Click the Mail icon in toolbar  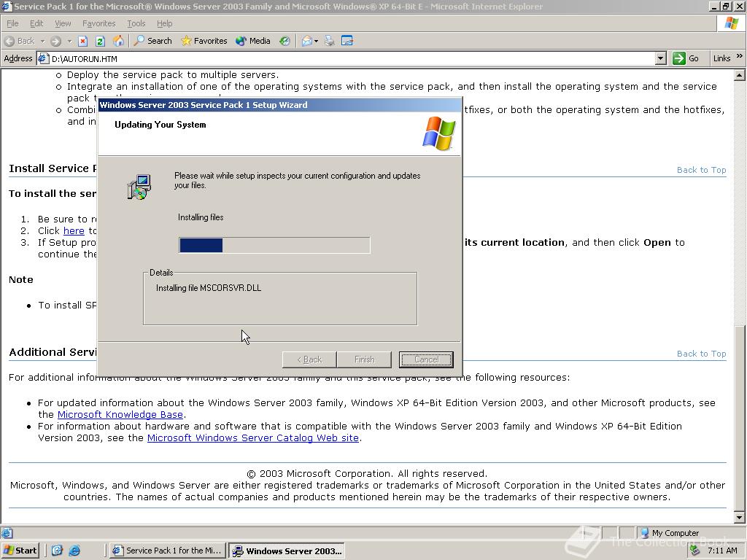coord(307,41)
